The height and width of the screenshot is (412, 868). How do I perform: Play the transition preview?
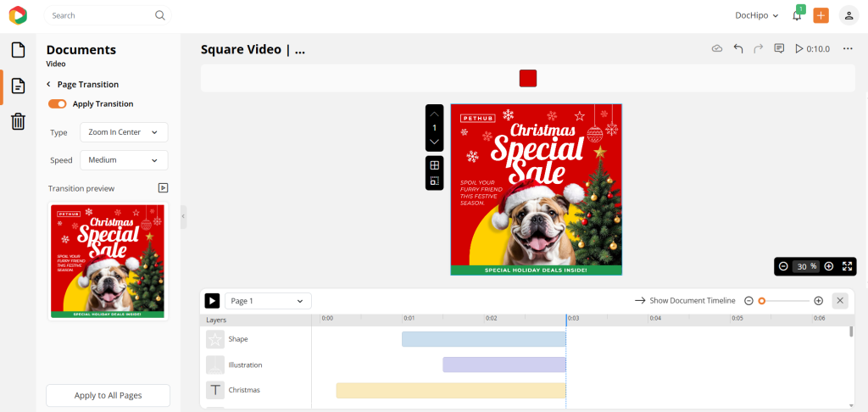(163, 187)
